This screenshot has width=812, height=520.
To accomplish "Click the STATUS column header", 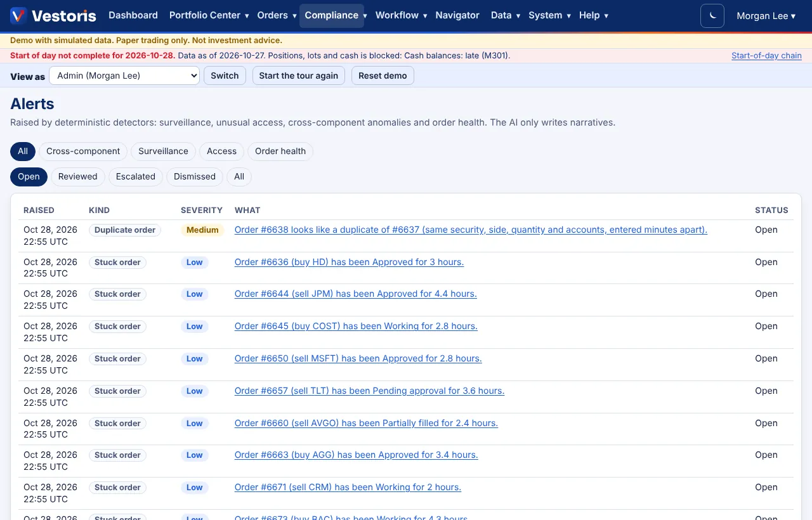I will coord(771,210).
